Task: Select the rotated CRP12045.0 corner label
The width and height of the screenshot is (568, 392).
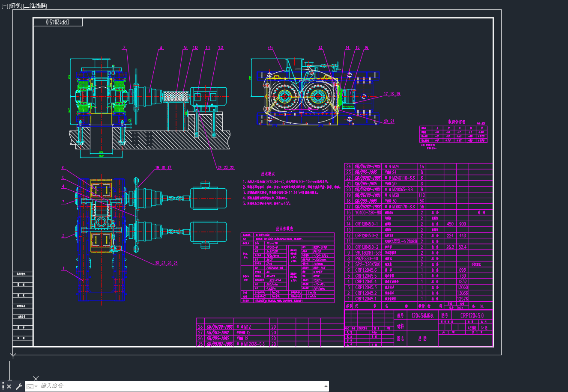Action: (x=58, y=21)
